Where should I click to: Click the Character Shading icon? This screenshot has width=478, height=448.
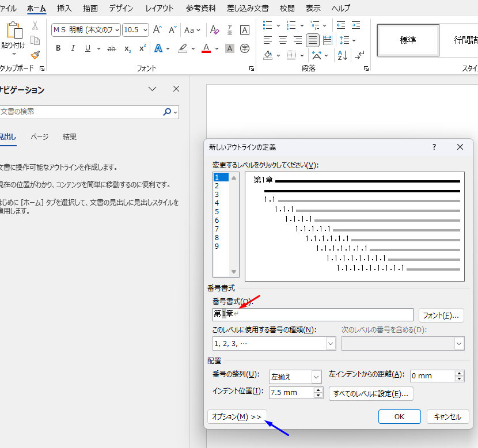[x=230, y=48]
